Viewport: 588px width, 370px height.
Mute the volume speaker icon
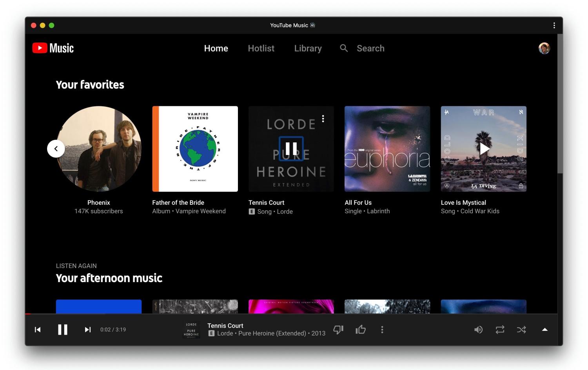[478, 330]
